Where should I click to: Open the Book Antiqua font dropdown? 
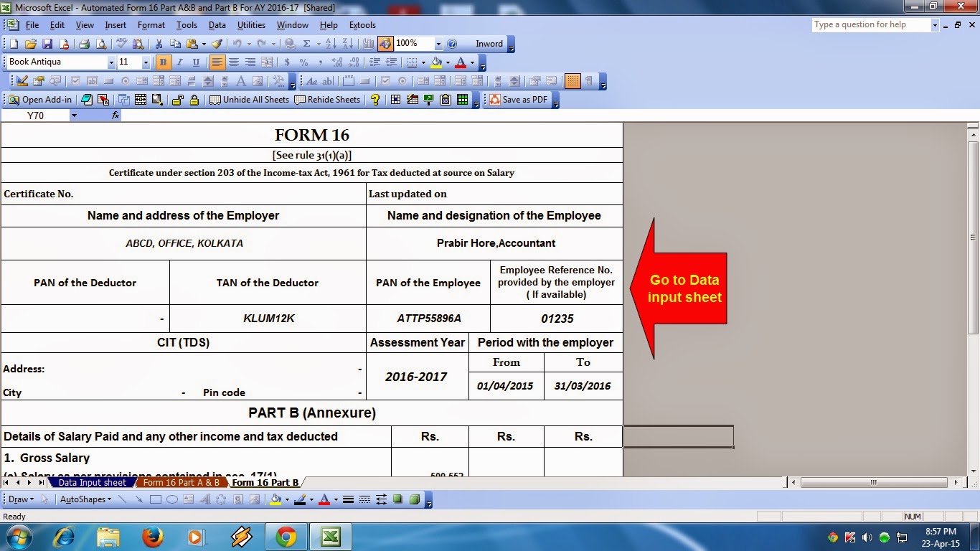(111, 62)
